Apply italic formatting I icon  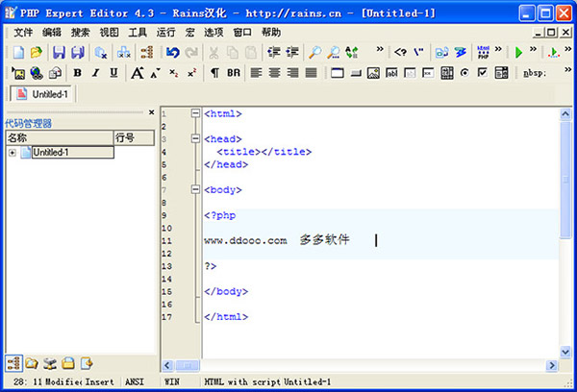95,73
